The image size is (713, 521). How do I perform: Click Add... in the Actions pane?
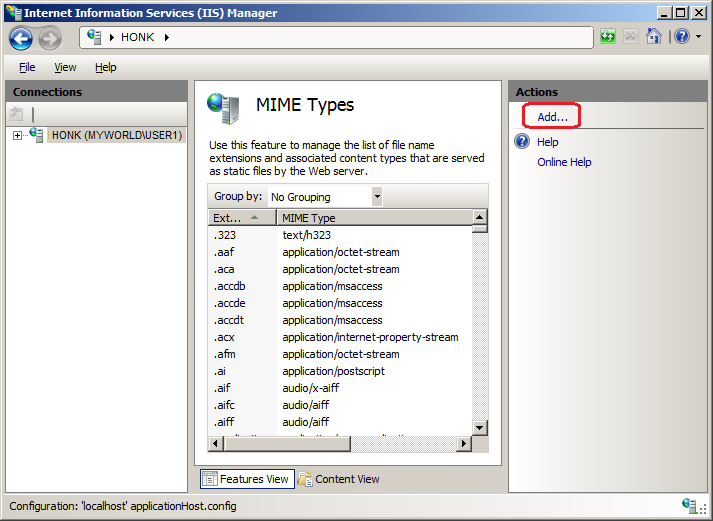pyautogui.click(x=552, y=117)
